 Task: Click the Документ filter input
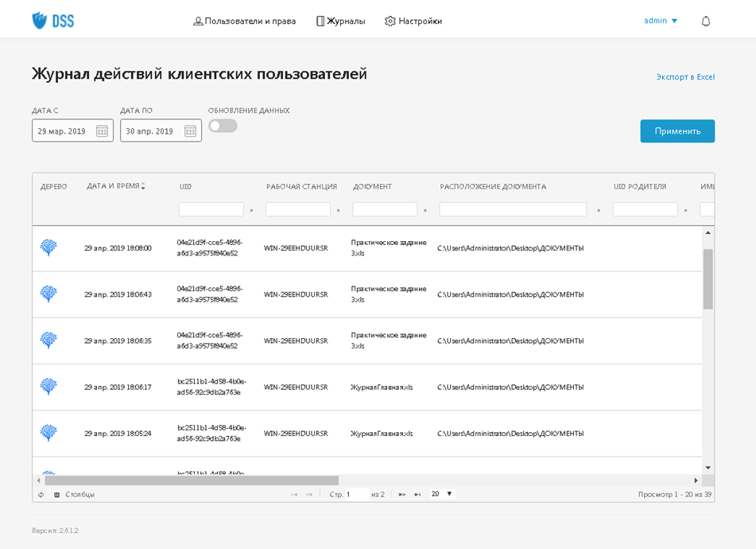(x=385, y=209)
